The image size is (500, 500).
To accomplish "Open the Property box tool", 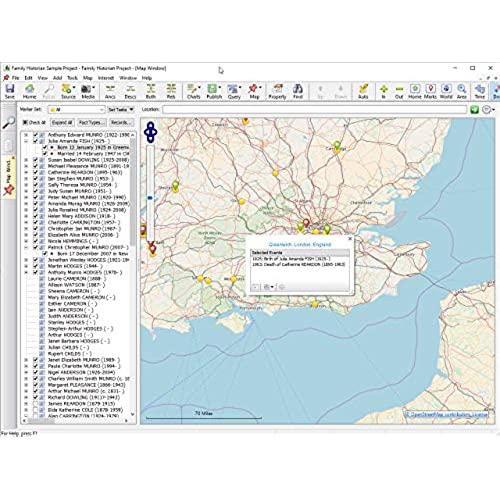I will 277,91.
